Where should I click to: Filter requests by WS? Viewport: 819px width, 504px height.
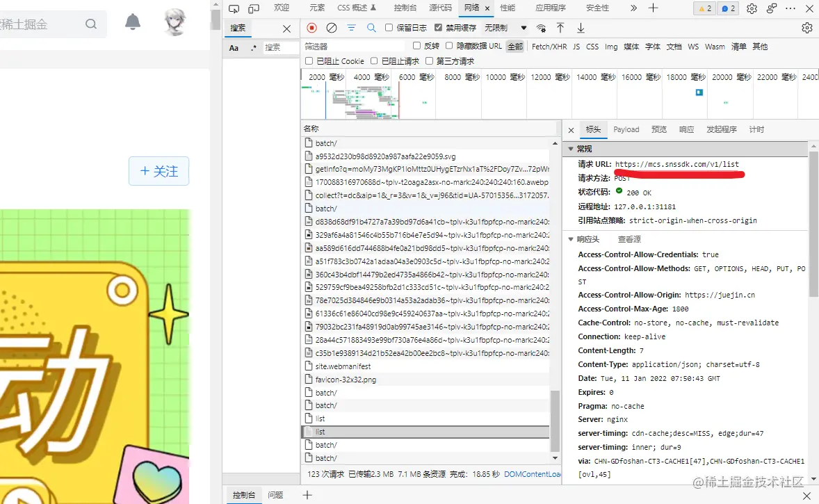(693, 47)
